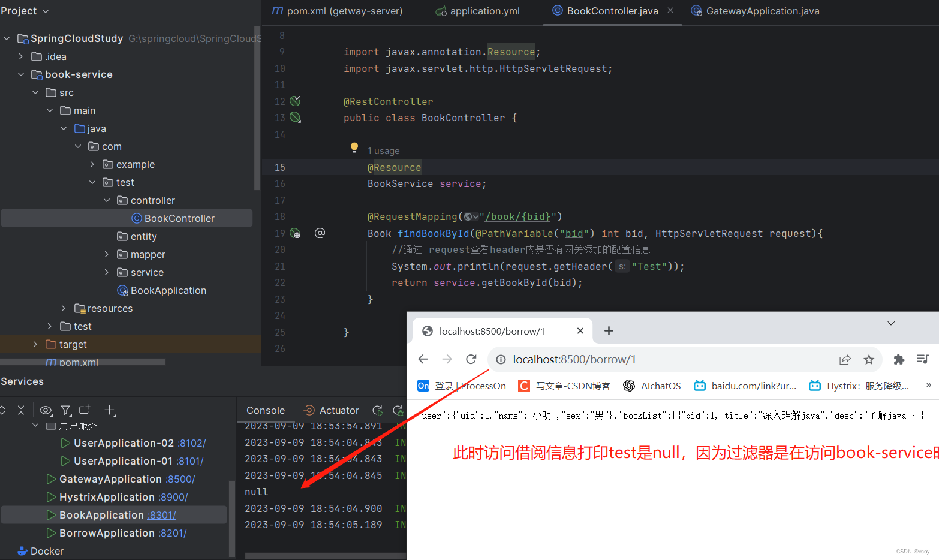The height and width of the screenshot is (560, 939).
Task: Open the URL globe inlay in @RequestMapping
Action: (x=471, y=217)
